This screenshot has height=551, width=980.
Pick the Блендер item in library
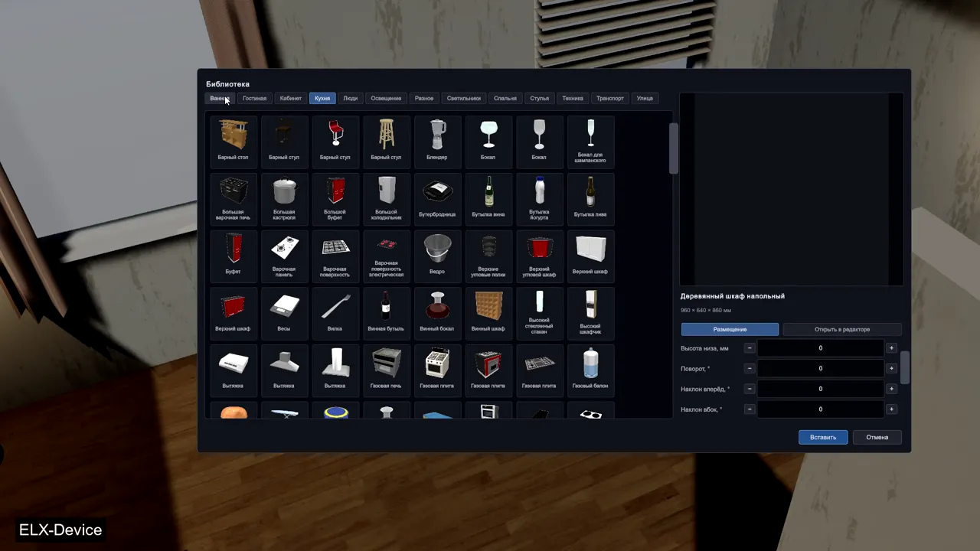[437, 141]
